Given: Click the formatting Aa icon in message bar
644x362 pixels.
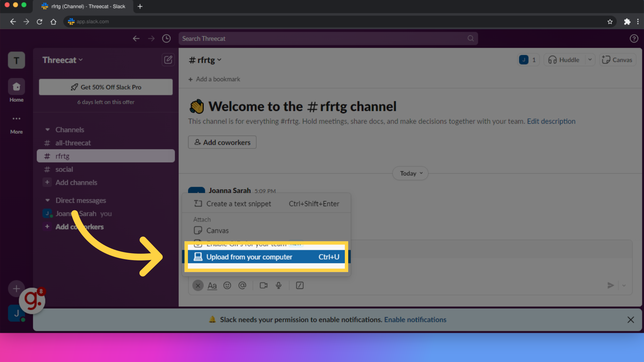Looking at the screenshot, I should pyautogui.click(x=212, y=286).
